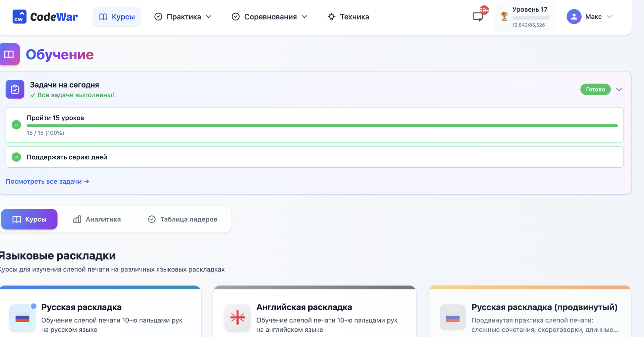Screen dimensions: 644x337
Task: Click the Макс user avatar icon
Action: coord(574,16)
